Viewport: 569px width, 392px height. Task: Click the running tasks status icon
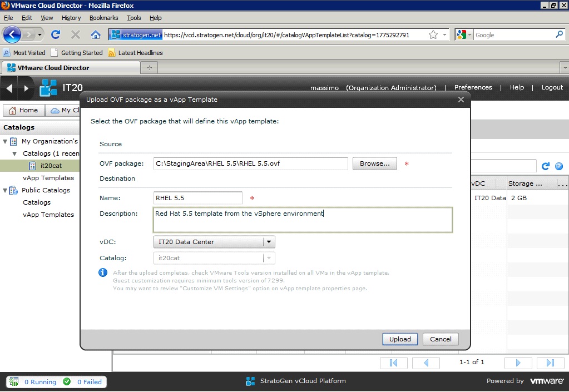click(x=14, y=381)
